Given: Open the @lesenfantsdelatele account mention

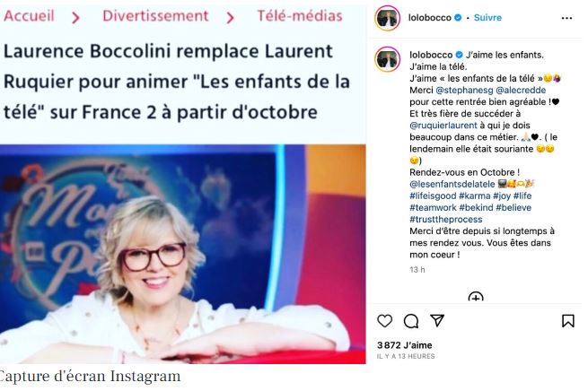Looking at the screenshot, I should 452,184.
